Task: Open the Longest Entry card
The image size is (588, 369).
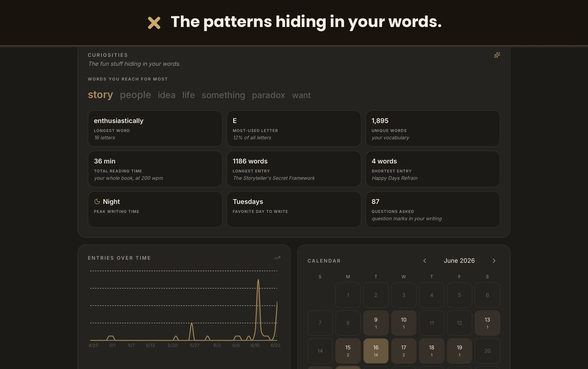Action: [x=294, y=169]
